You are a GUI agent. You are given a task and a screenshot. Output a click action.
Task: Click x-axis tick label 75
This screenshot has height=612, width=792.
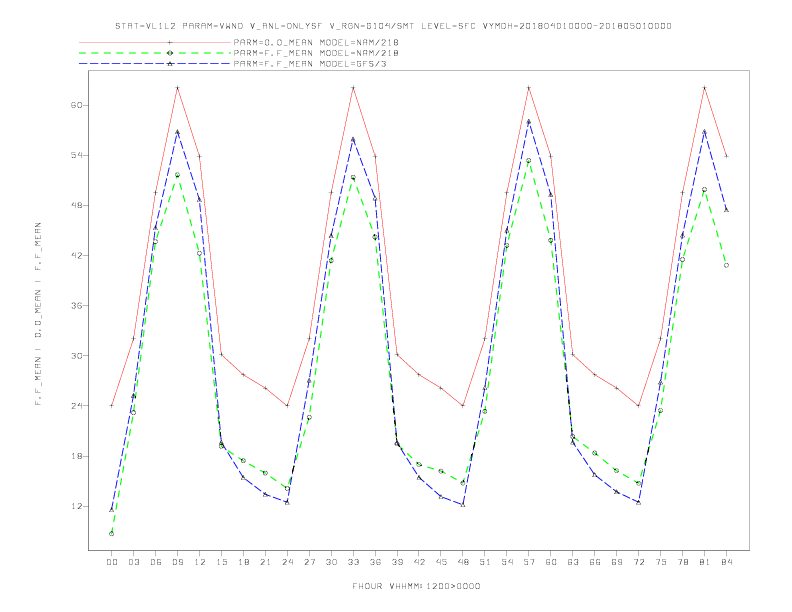[661, 562]
